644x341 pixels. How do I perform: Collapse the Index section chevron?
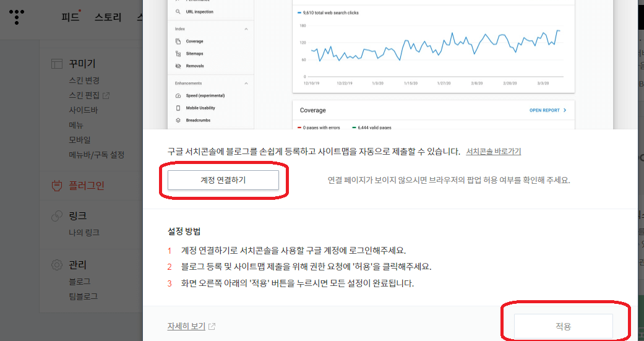pos(246,29)
